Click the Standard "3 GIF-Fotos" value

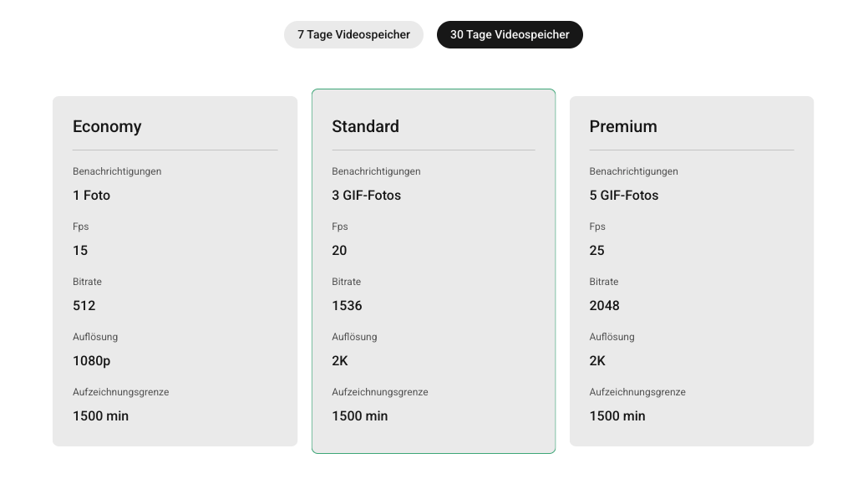[x=366, y=196]
